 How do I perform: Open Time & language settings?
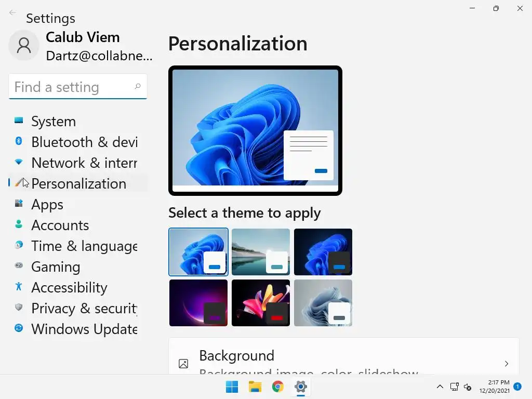pyautogui.click(x=78, y=246)
